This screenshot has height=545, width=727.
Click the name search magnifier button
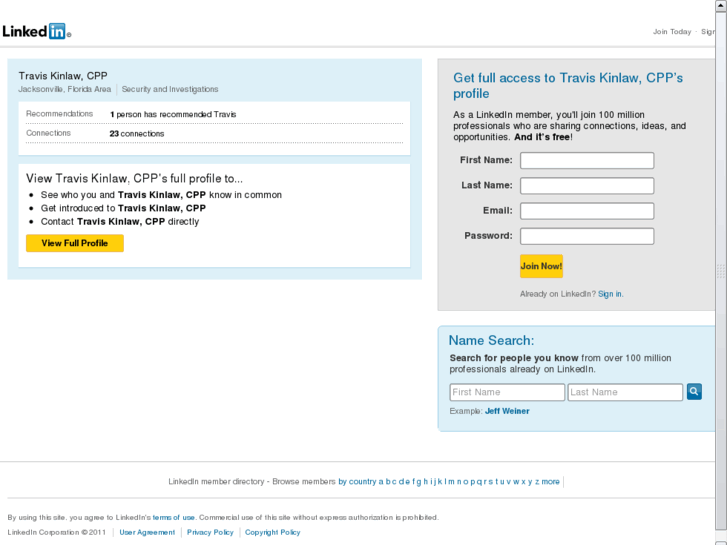point(694,391)
